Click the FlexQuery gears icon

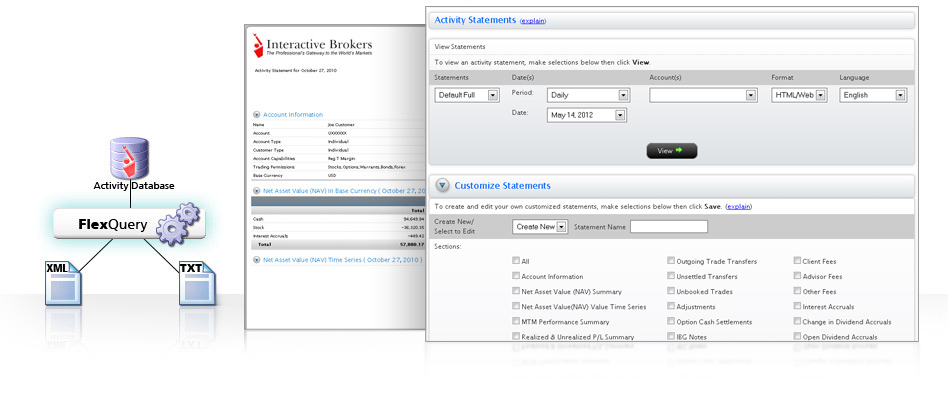(x=178, y=224)
